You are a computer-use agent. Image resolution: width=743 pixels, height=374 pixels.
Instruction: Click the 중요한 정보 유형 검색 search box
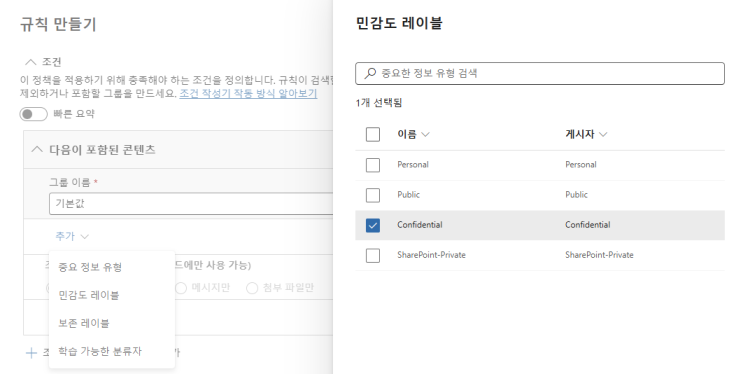(540, 73)
